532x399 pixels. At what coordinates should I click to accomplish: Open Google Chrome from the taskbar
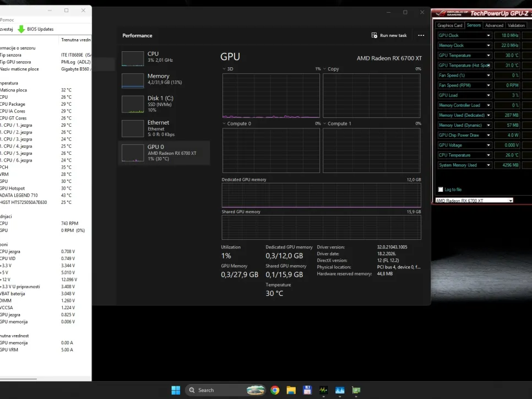tap(275, 390)
